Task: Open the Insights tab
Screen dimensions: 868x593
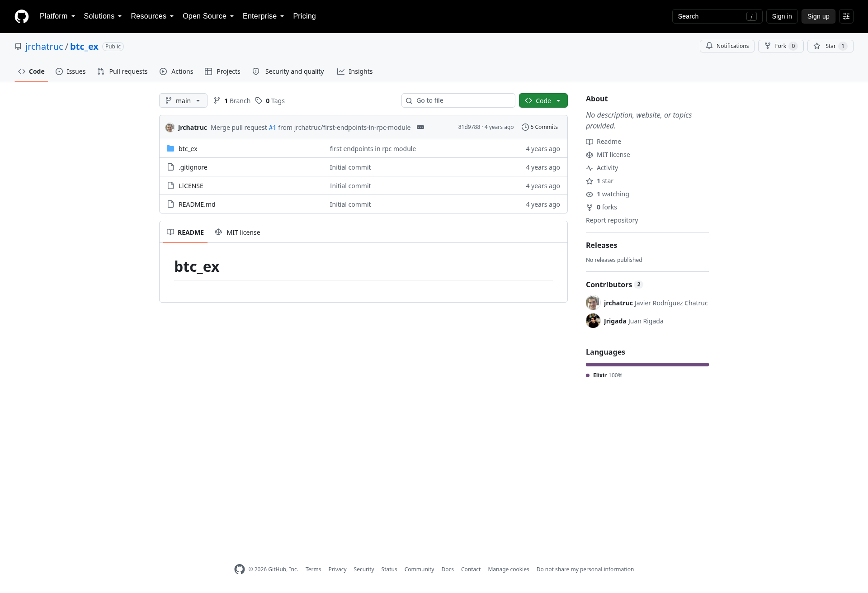Action: (x=355, y=71)
